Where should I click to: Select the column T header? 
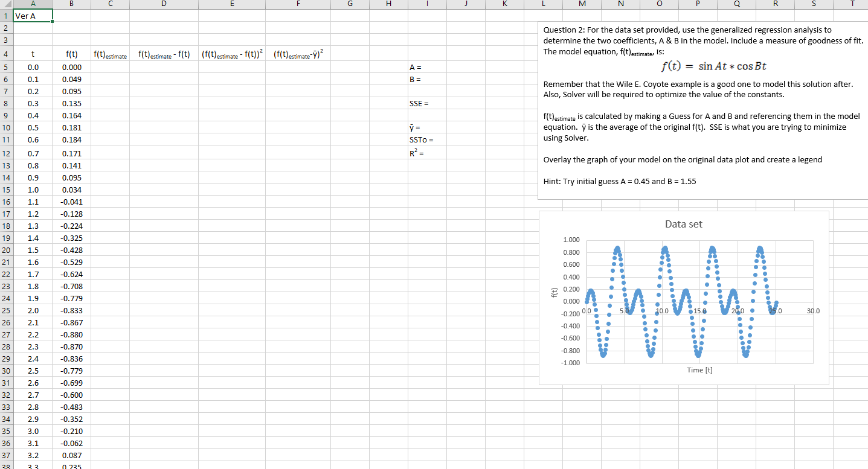click(x=852, y=4)
